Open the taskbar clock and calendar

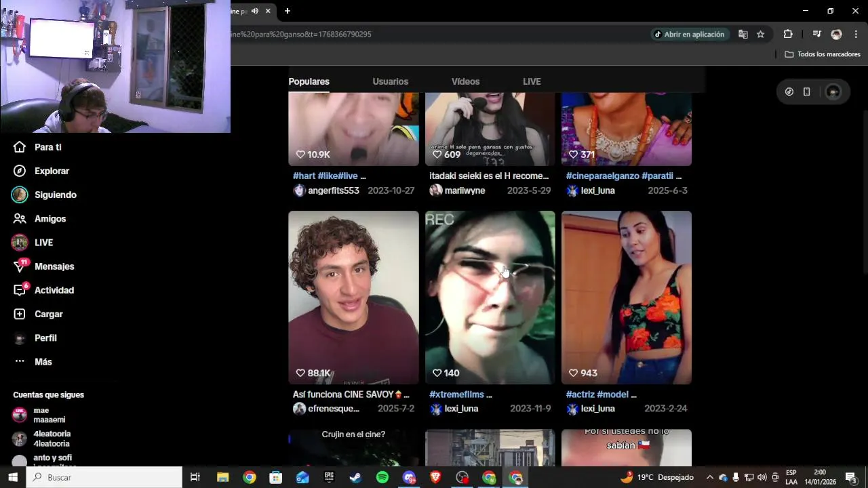(820, 477)
